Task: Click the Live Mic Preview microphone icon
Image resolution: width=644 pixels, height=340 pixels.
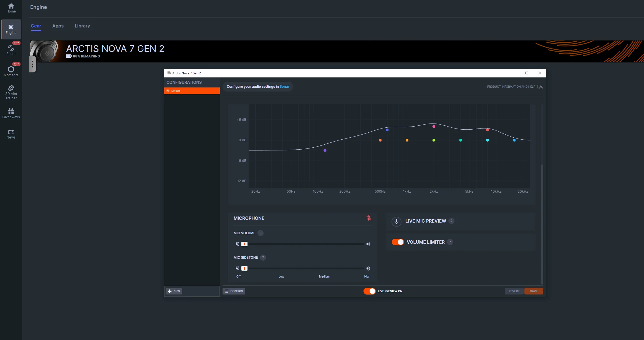Action: [396, 221]
